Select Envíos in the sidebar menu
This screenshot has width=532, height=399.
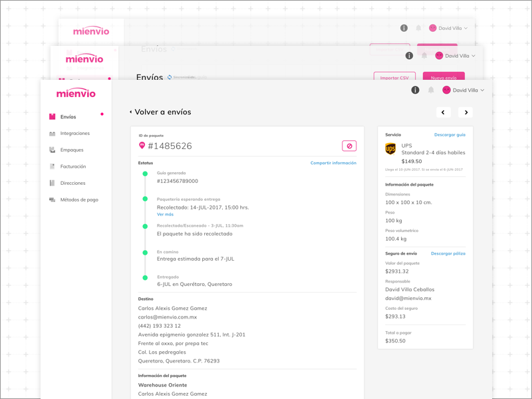[68, 117]
